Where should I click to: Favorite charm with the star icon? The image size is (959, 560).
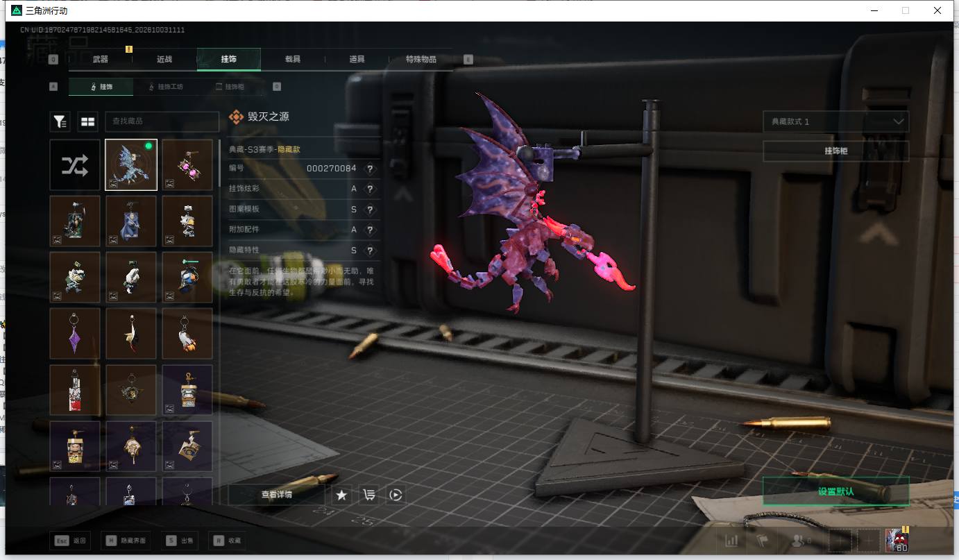pyautogui.click(x=341, y=495)
